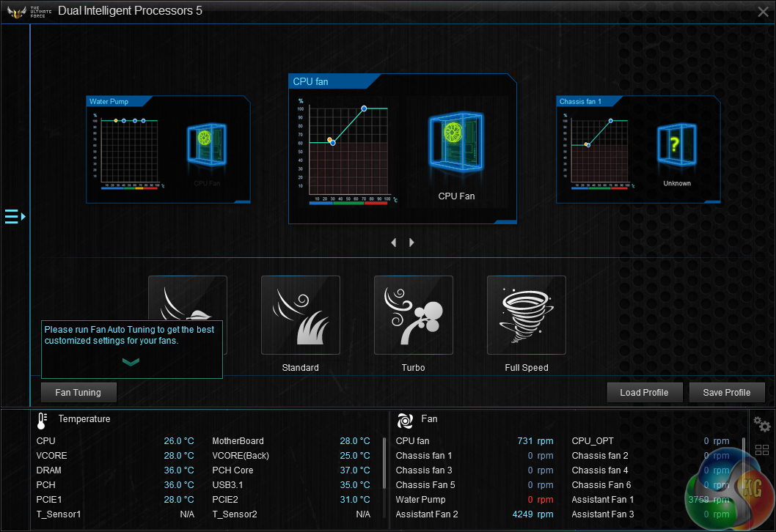Viewport: 776px width, 532px height.
Task: Go to previous fan with left arrow
Action: tap(394, 243)
